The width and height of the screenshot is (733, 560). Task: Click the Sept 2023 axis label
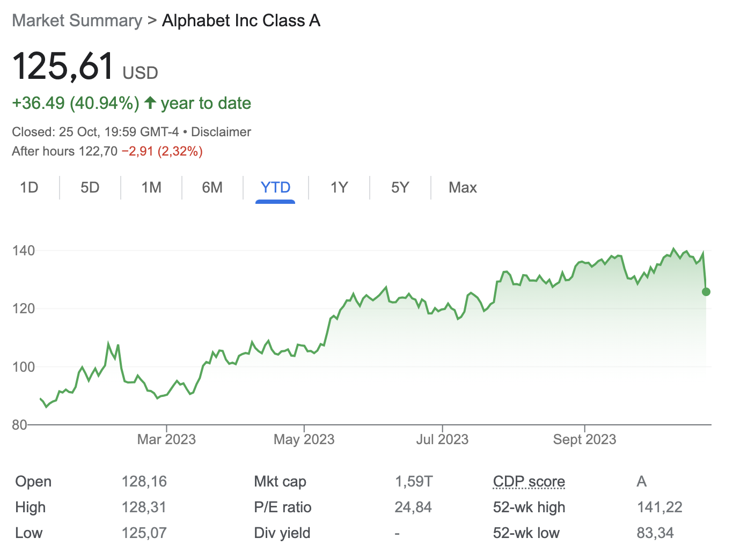tap(584, 439)
